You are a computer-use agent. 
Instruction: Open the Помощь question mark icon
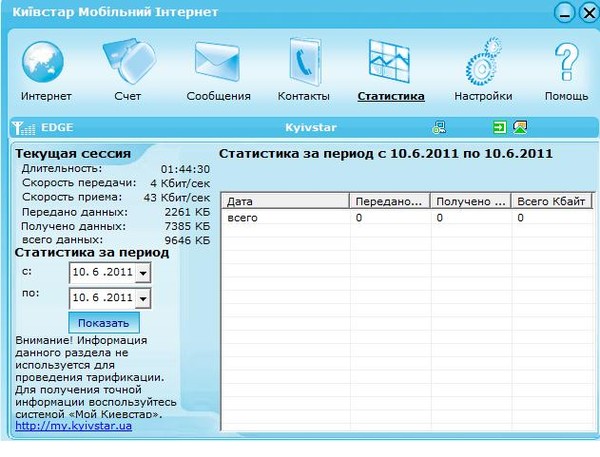click(x=567, y=62)
